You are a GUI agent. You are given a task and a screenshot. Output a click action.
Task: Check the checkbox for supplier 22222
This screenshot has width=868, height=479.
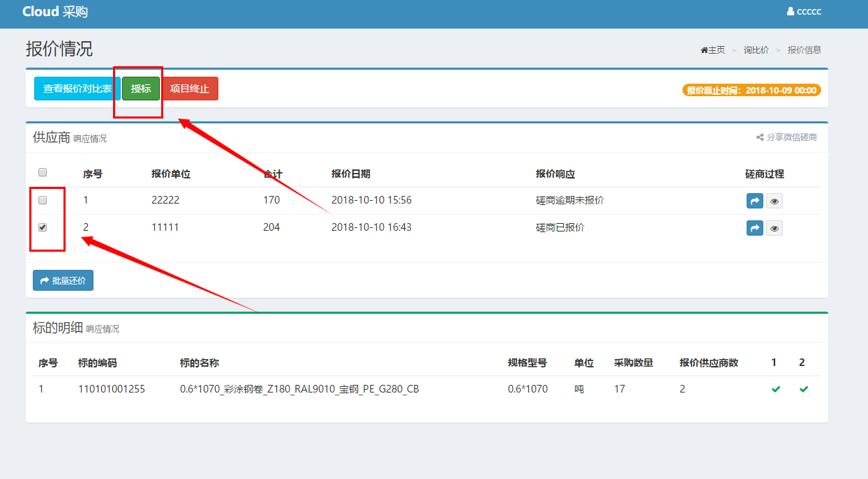pyautogui.click(x=43, y=200)
